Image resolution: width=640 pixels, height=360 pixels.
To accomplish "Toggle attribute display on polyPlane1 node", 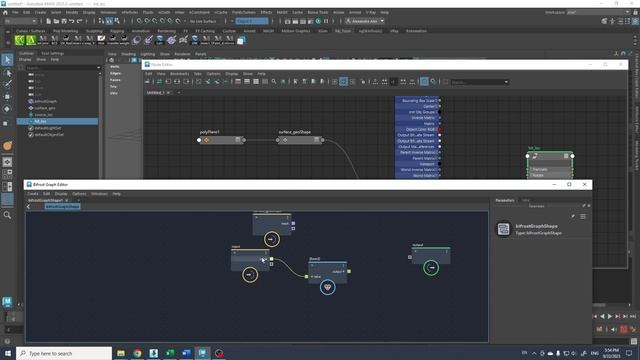I will 238,140.
